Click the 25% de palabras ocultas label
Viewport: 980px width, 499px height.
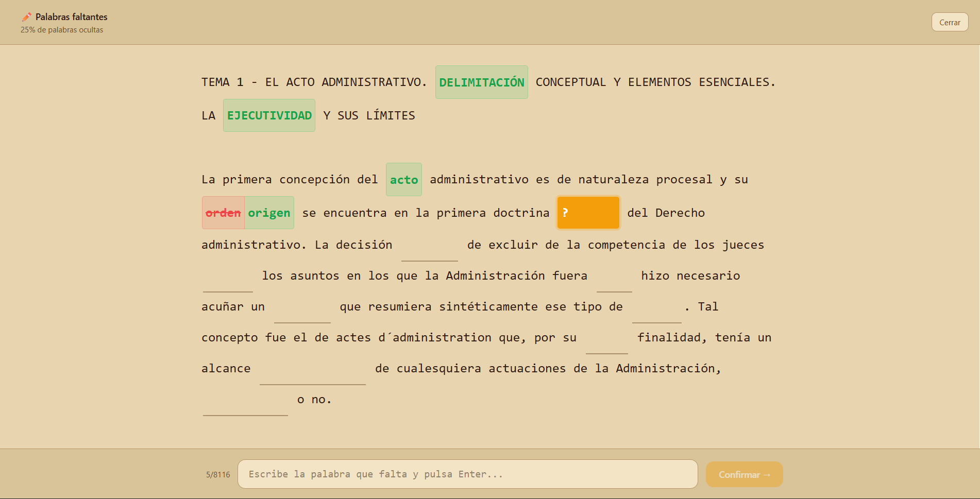coord(62,30)
